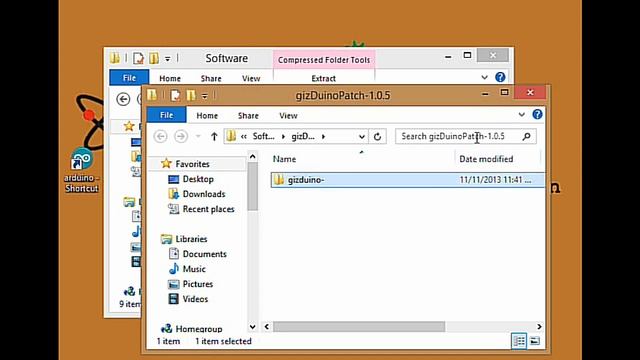Click navigation pane vertical scrollbar thumb
640x360 pixels.
(x=253, y=187)
